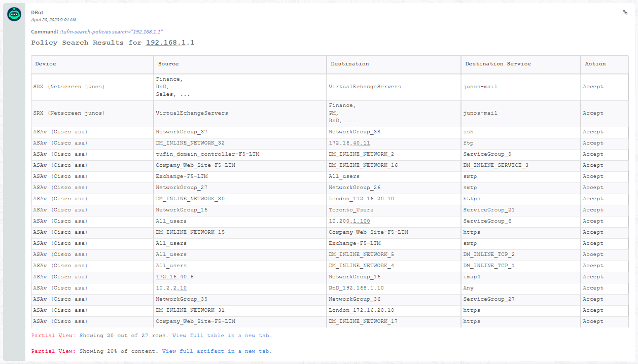Click the April 20, 2020 timestamp
Screen dimensions: 638x364
[x=54, y=20]
